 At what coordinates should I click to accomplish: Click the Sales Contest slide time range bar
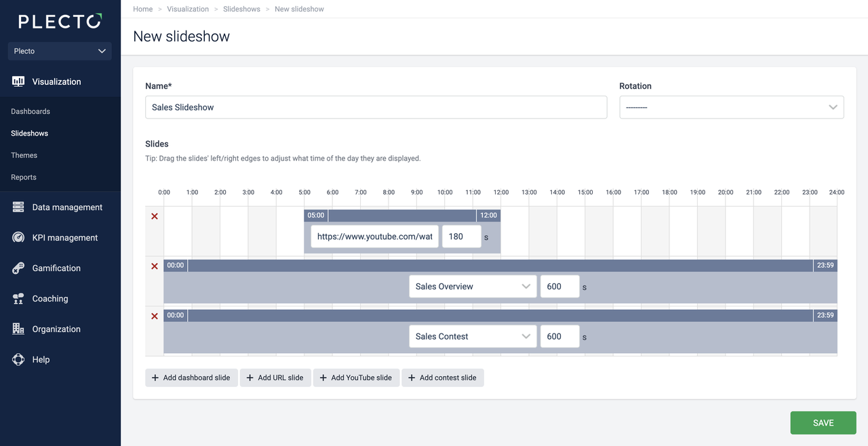tap(500, 315)
